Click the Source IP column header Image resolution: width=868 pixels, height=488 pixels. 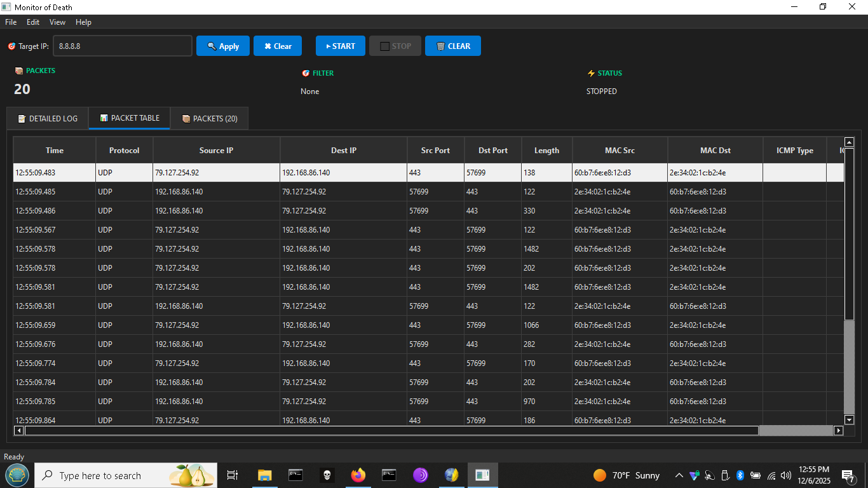coord(216,151)
